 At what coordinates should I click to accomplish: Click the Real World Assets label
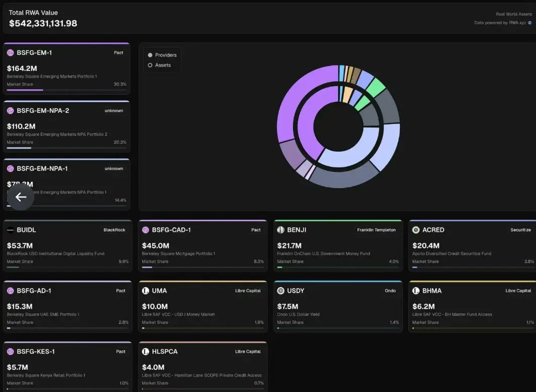point(514,14)
